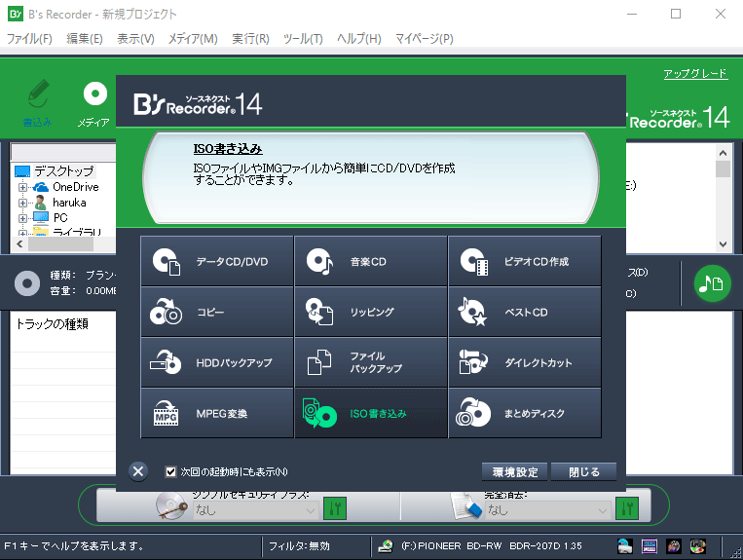Image resolution: width=743 pixels, height=560 pixels.
Task: Select the haruka user folder
Action: point(69,203)
